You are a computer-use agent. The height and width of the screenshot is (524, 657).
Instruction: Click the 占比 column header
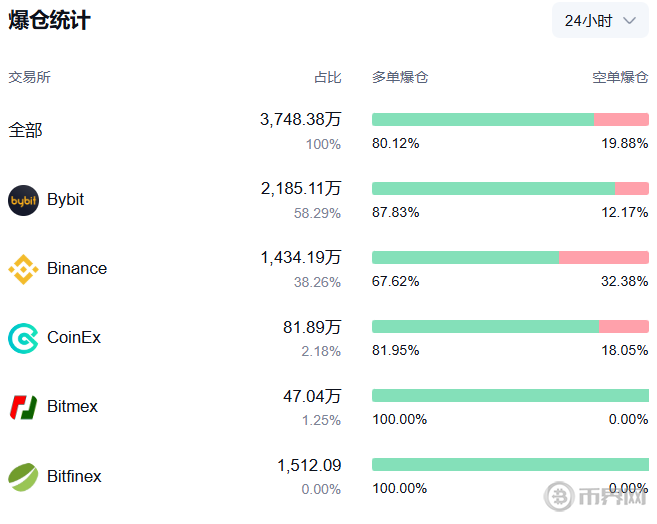click(327, 77)
